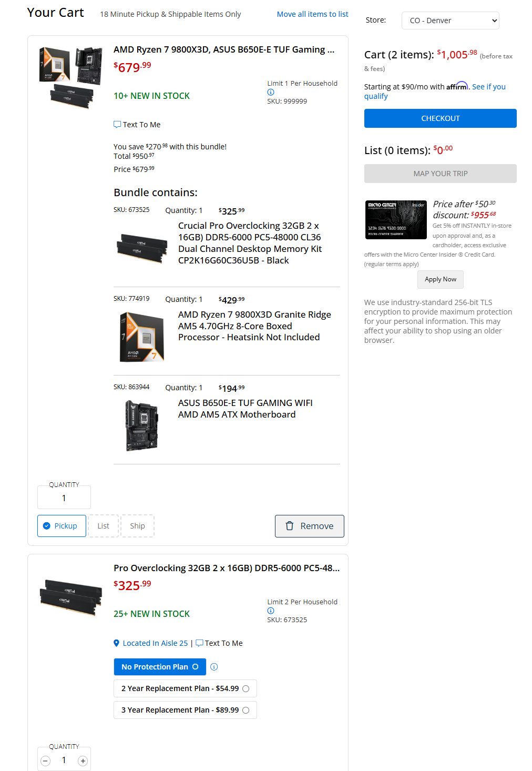Open the Store dropdown showing CO - Denver
The width and height of the screenshot is (532, 771).
click(451, 21)
